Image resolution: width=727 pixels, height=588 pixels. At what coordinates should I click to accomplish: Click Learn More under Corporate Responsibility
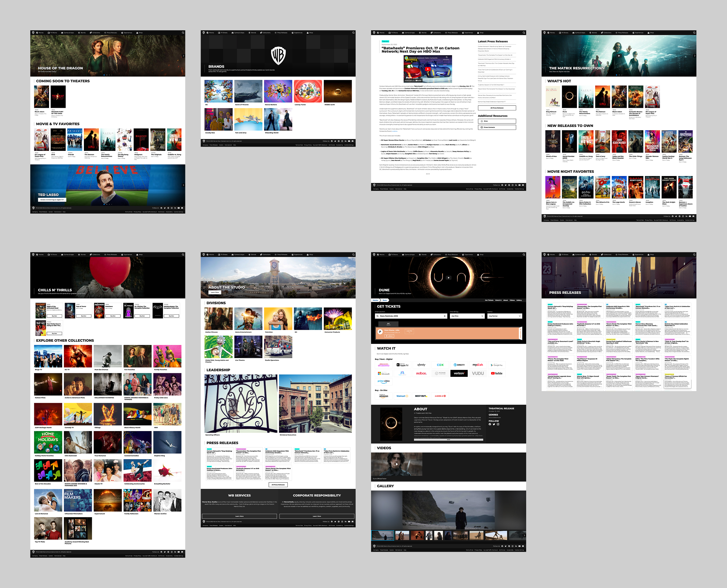pos(317,516)
